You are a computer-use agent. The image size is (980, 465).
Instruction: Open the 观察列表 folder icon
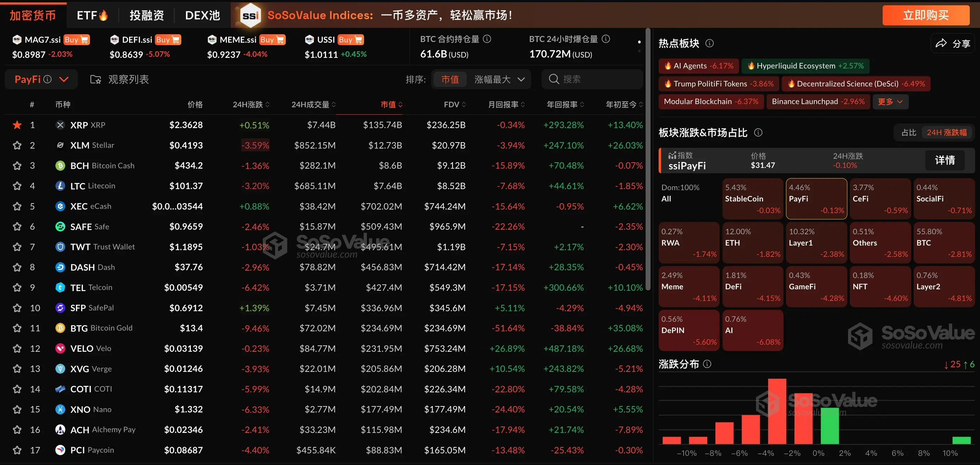(95, 79)
